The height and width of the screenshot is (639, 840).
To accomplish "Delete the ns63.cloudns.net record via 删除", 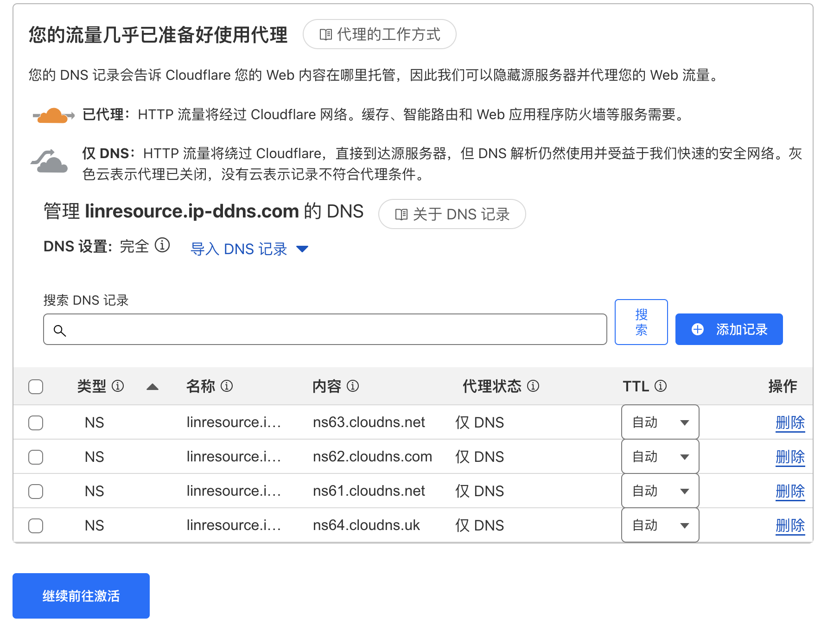I will click(x=790, y=423).
